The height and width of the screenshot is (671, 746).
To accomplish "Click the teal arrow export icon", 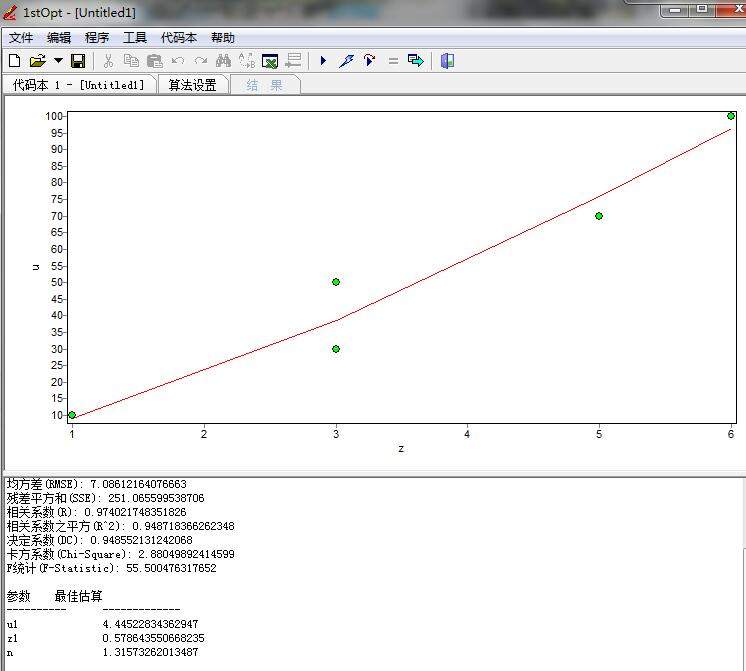I will [x=416, y=60].
